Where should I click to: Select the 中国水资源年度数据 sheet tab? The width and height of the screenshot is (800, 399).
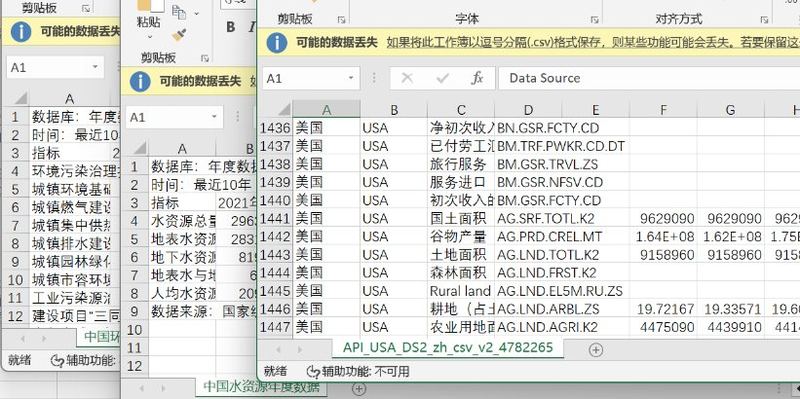click(x=261, y=386)
